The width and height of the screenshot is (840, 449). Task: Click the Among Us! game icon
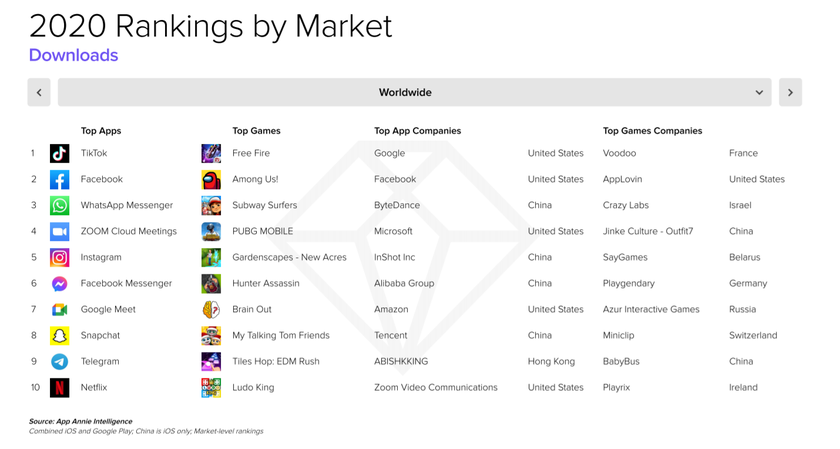point(211,180)
